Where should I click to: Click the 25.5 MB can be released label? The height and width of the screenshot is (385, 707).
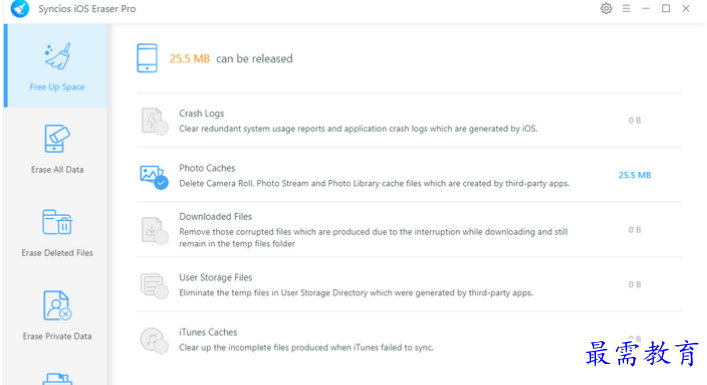(231, 59)
